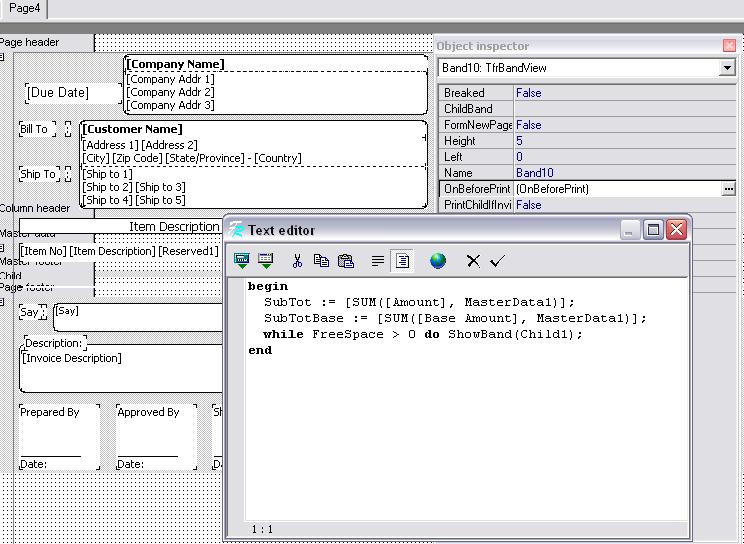Select the Company Name field in report
The image size is (744, 544).
click(x=175, y=64)
